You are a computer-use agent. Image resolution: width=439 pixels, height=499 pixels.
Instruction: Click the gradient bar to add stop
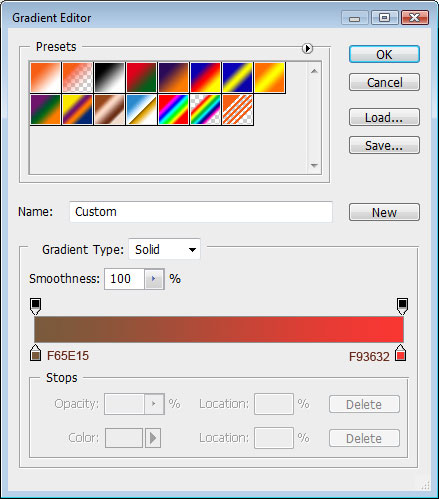219,330
